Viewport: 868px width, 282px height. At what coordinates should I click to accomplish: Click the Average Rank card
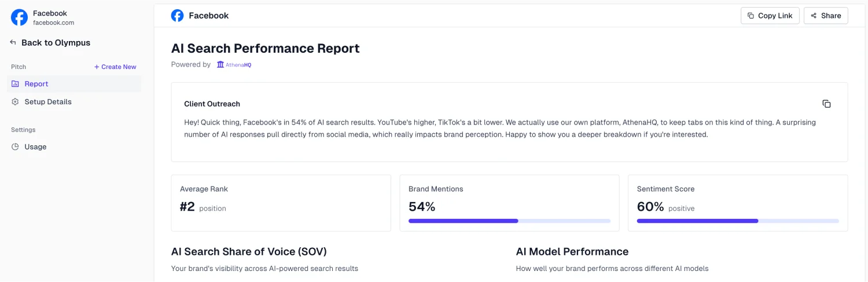click(x=281, y=203)
